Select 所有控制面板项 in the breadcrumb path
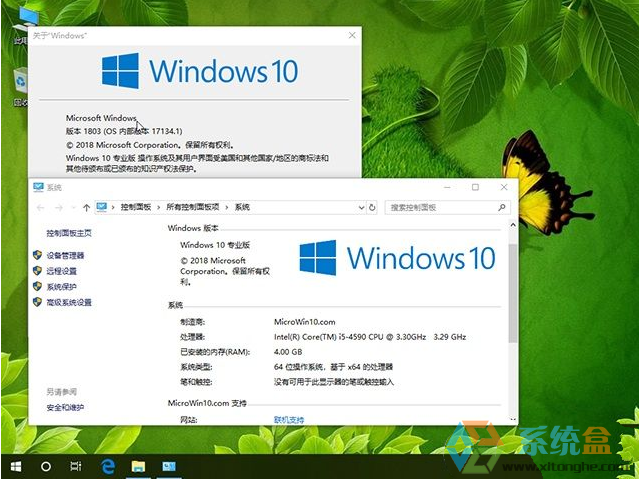 coord(195,207)
